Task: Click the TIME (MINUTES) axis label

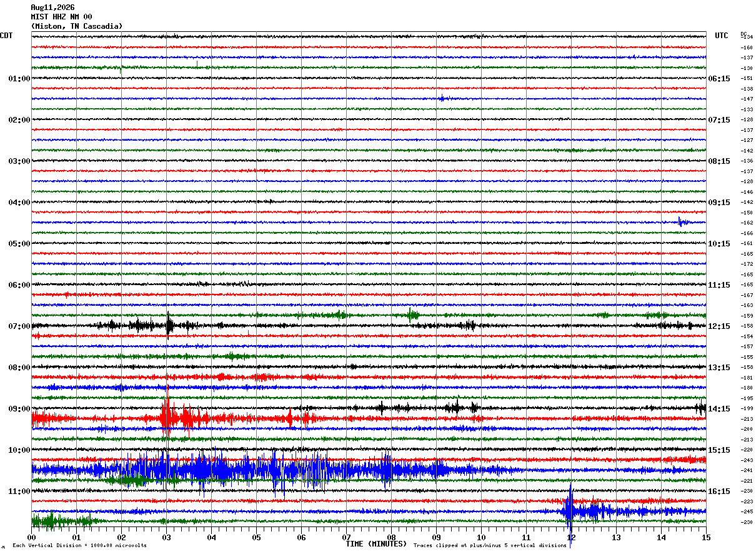Action: pyautogui.click(x=376, y=544)
